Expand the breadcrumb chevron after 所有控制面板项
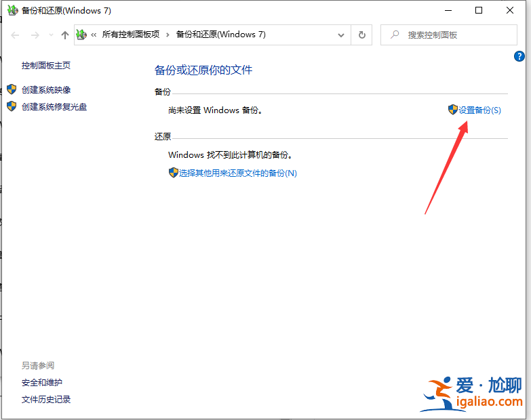 (x=168, y=35)
